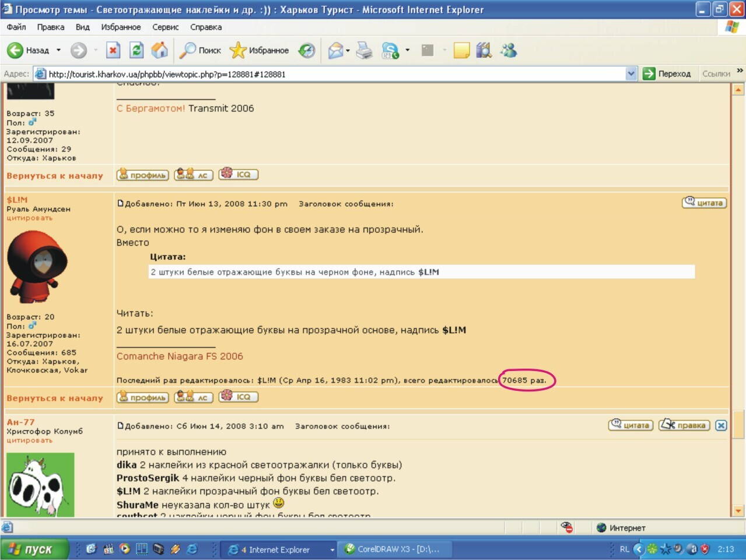
Task: Open the Сервис menu
Action: 165,27
